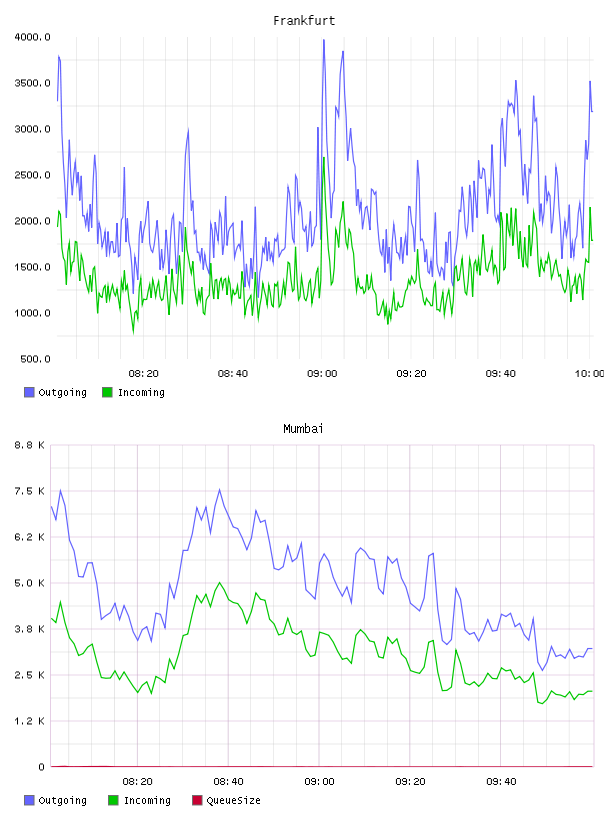This screenshot has width=608, height=816.
Task: Click the 2500.0 y-axis label in Frankfurt chart
Action: pos(32,175)
